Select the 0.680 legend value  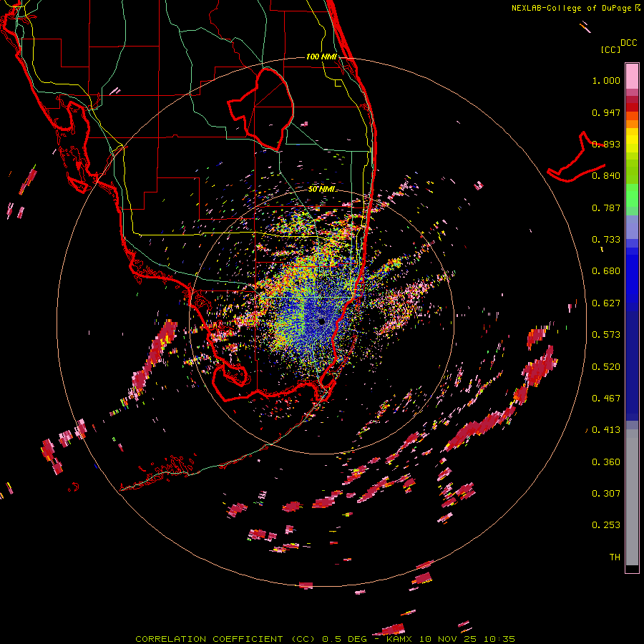(606, 271)
